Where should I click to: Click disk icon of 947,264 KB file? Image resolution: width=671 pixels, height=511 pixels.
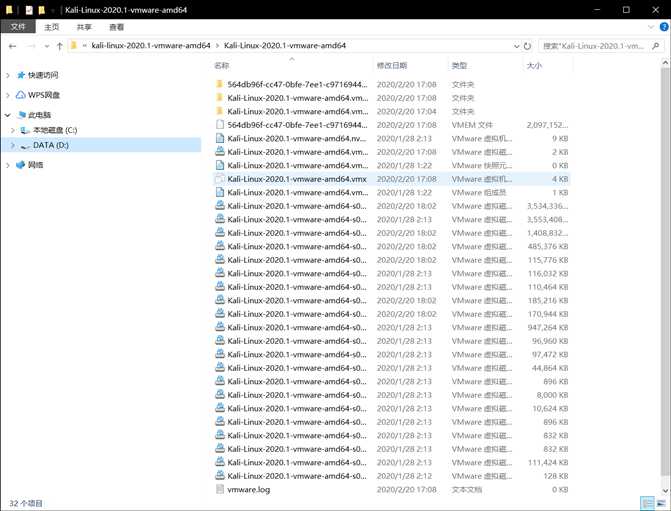tap(220, 327)
